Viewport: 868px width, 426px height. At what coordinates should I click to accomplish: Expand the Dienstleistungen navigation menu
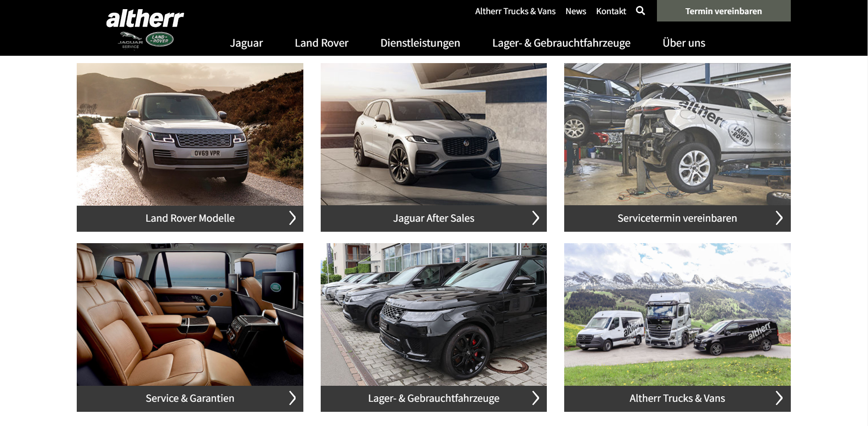pos(420,43)
